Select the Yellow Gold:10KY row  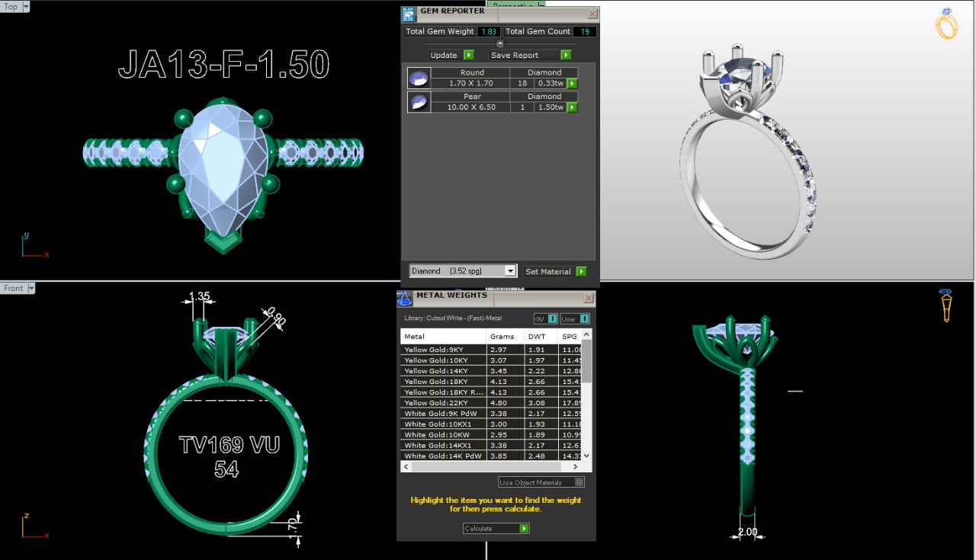click(491, 360)
